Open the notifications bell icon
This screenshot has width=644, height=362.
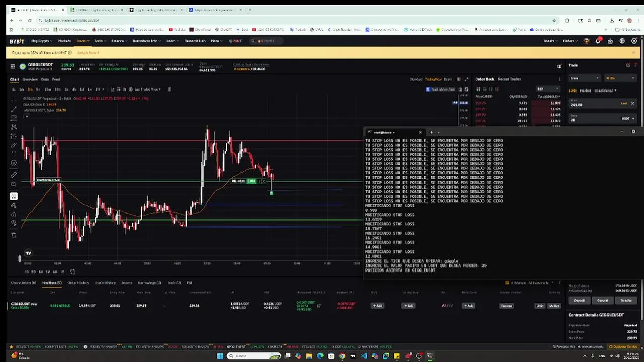click(x=598, y=41)
